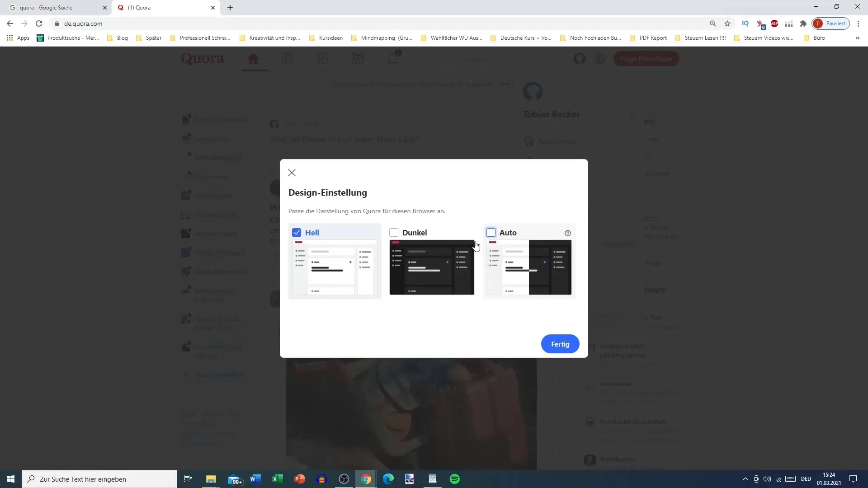Open the zoom magnifier icon in address bar
The height and width of the screenshot is (488, 868).
pos(713,23)
